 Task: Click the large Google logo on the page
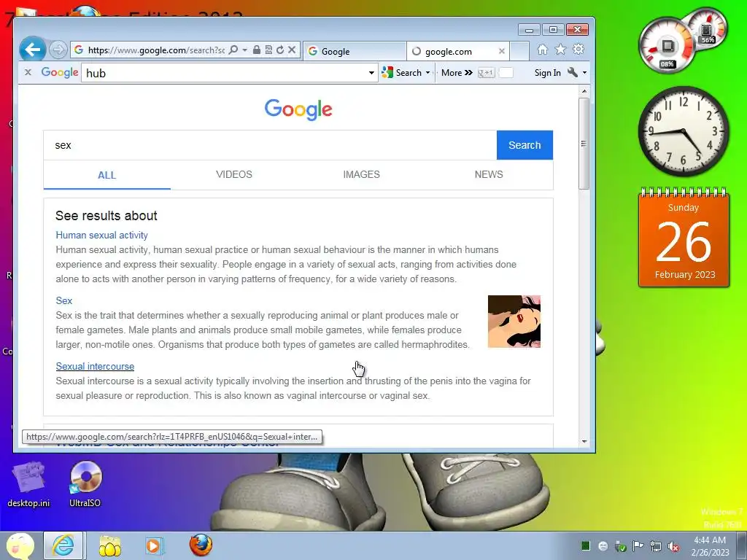point(298,109)
